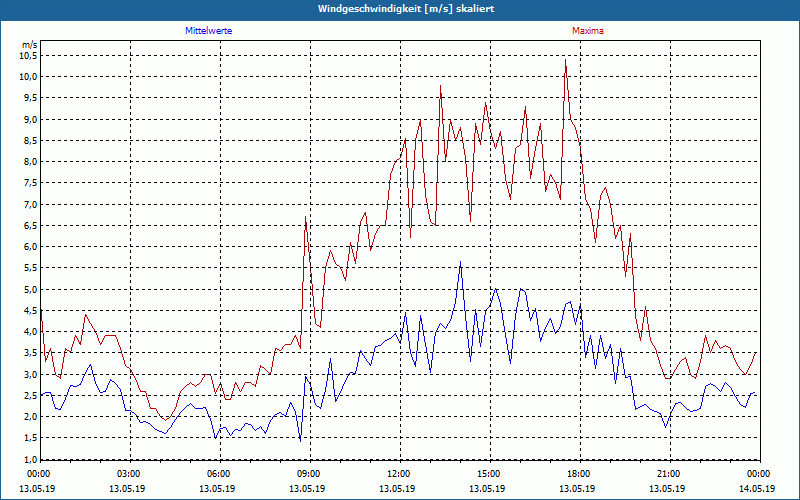800x500 pixels.
Task: Click the y-axis value '3,5'
Action: click(31, 353)
